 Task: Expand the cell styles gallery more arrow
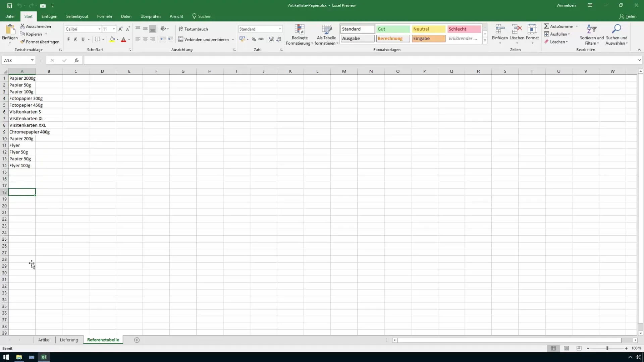(x=485, y=41)
